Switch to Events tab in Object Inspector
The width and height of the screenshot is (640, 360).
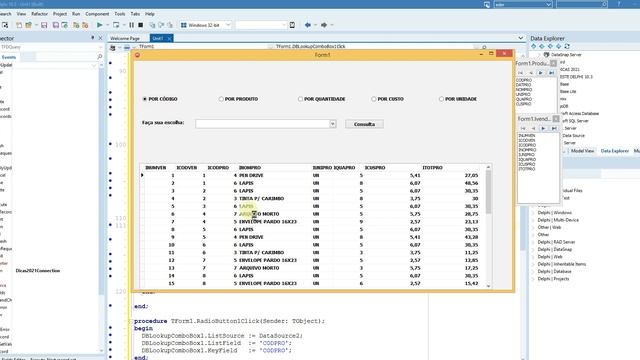[x=9, y=57]
